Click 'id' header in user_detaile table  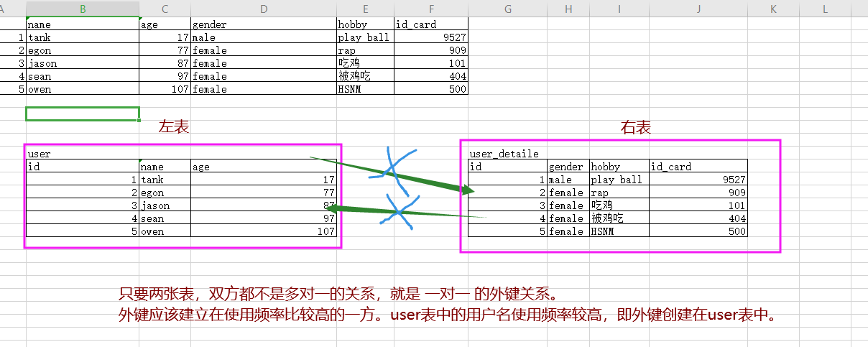click(508, 167)
